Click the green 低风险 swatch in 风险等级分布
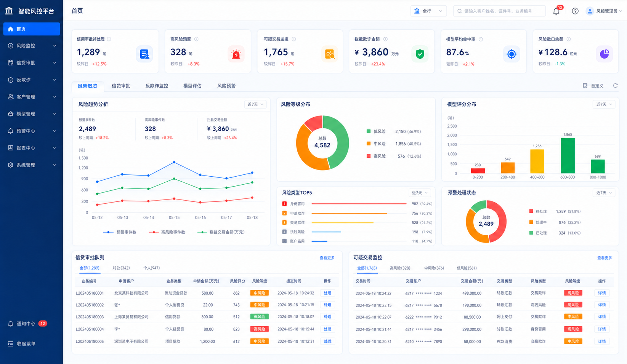 [x=369, y=131]
